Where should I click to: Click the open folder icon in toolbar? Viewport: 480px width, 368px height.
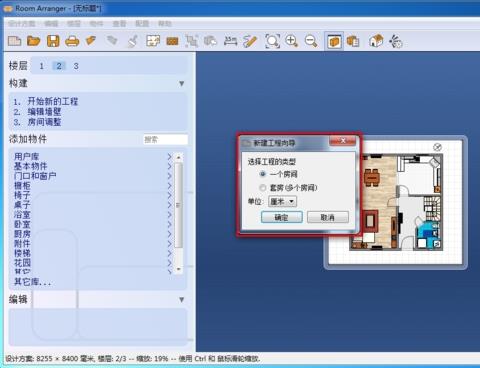coord(33,41)
